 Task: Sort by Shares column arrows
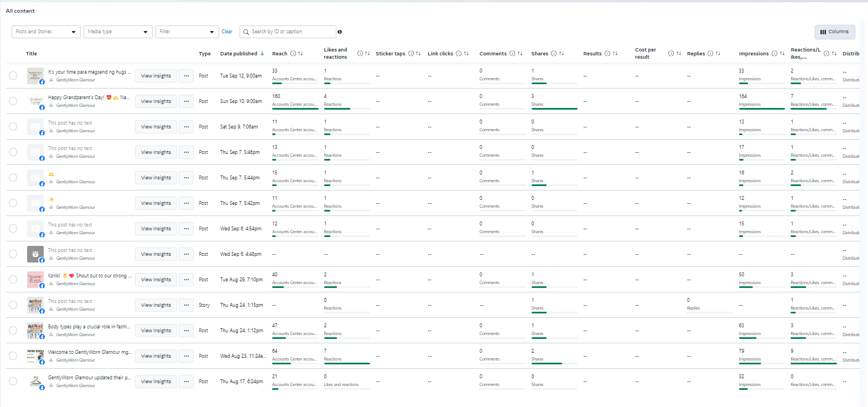pos(562,54)
